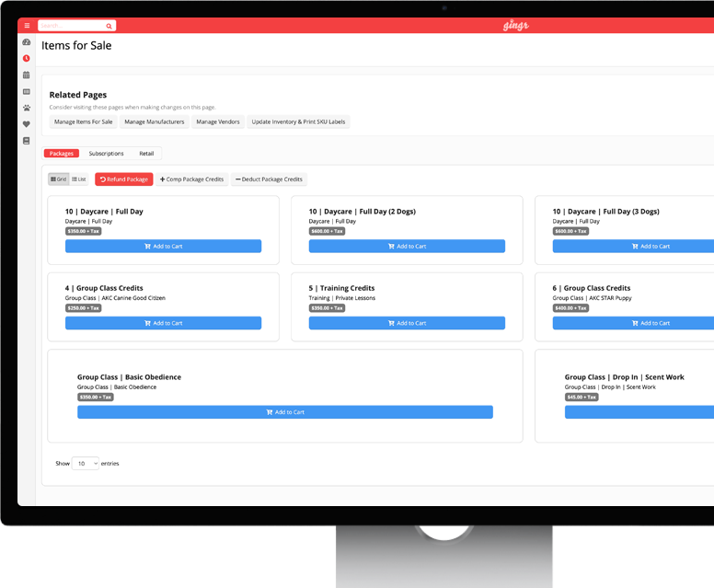
Task: Click the $400.00 + Tax price badge
Action: 570,308
